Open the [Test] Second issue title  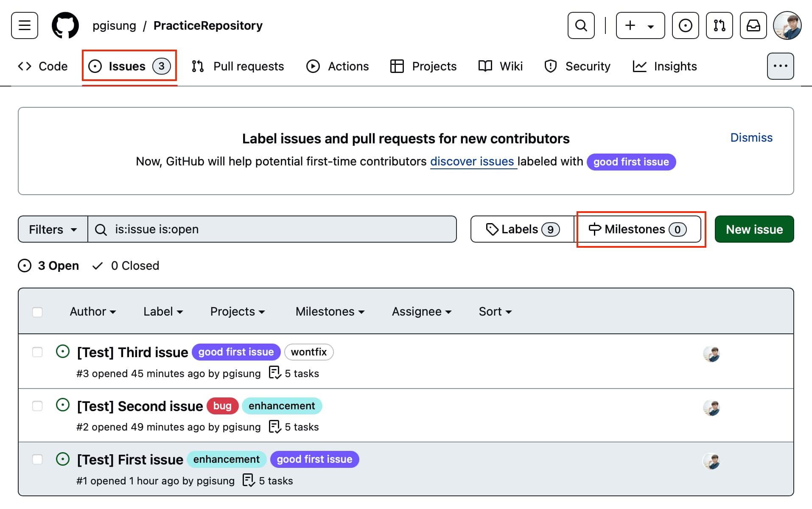(140, 406)
